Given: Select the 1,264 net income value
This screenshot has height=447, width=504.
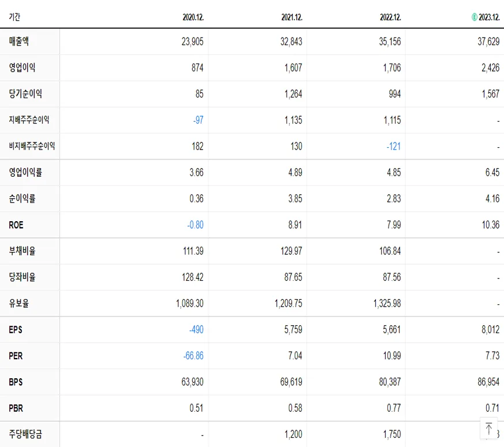Looking at the screenshot, I should (x=293, y=94).
